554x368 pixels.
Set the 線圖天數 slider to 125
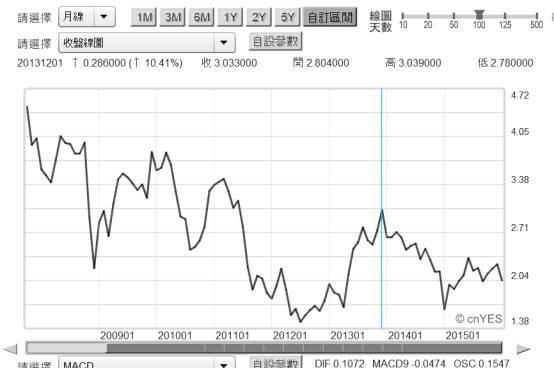[x=505, y=16]
